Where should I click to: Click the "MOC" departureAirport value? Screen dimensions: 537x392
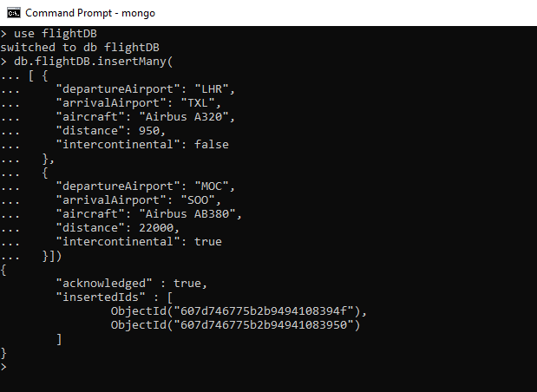[212, 186]
